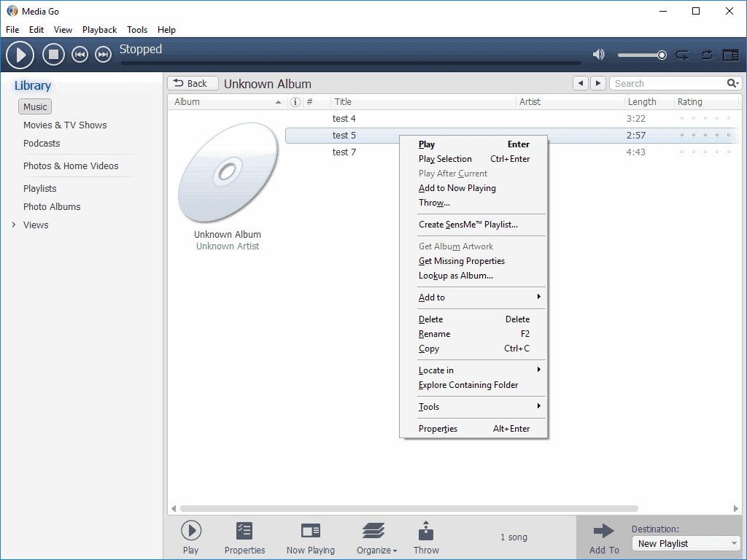Choose Play in the context menu
Screen dimensions: 747x560
point(474,144)
